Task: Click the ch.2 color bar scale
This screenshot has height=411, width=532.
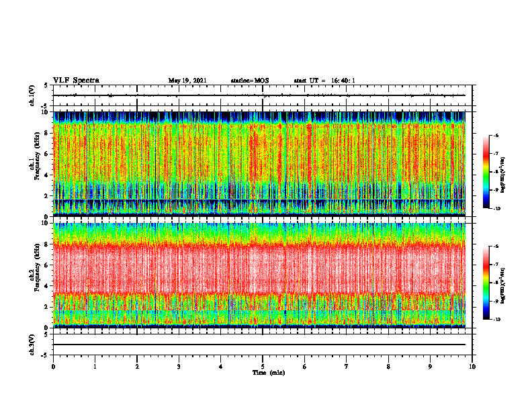Action: click(x=486, y=283)
